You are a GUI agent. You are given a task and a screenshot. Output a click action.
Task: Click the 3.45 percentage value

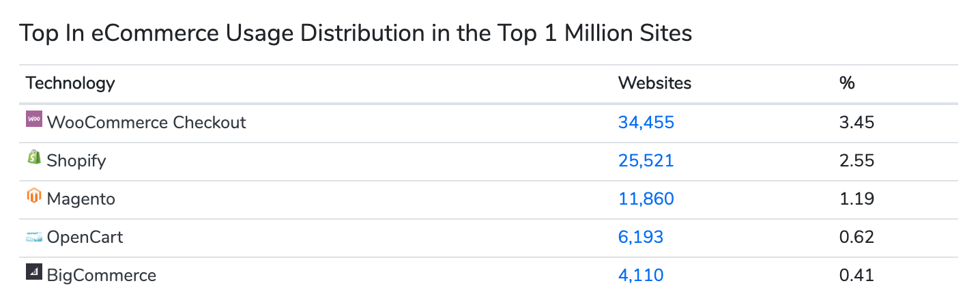point(856,122)
